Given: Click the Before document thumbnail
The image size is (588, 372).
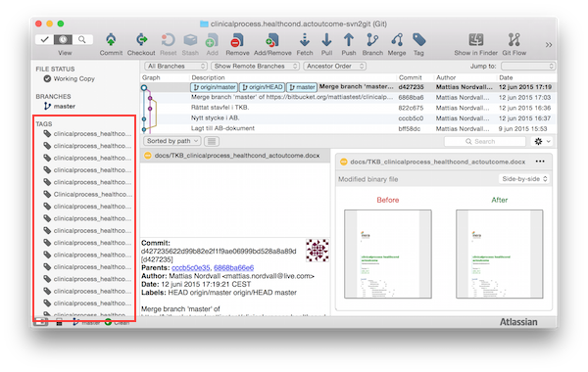Looking at the screenshot, I should [x=388, y=254].
